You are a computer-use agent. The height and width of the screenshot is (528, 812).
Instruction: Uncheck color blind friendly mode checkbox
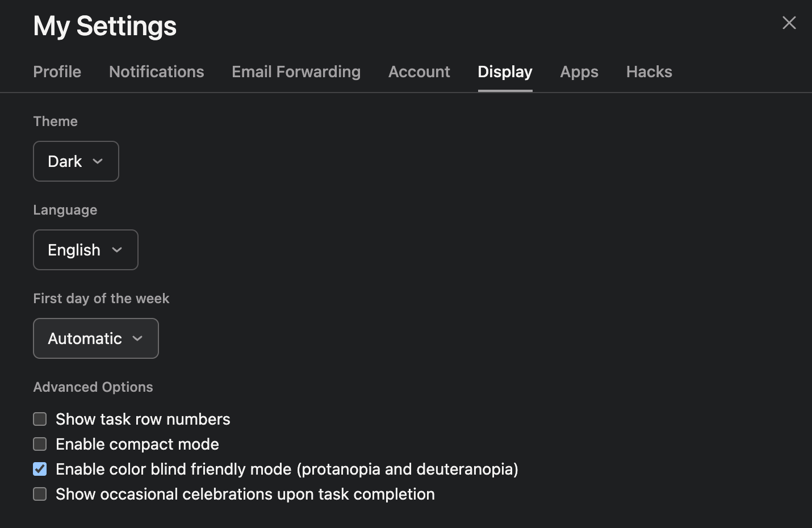pyautogui.click(x=40, y=469)
